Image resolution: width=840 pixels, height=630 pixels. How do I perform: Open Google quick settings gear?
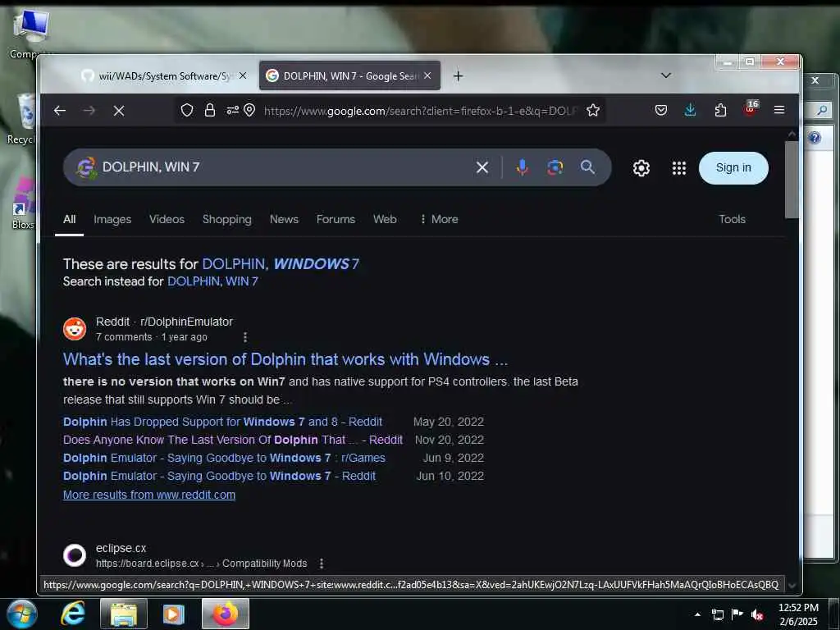(x=641, y=168)
